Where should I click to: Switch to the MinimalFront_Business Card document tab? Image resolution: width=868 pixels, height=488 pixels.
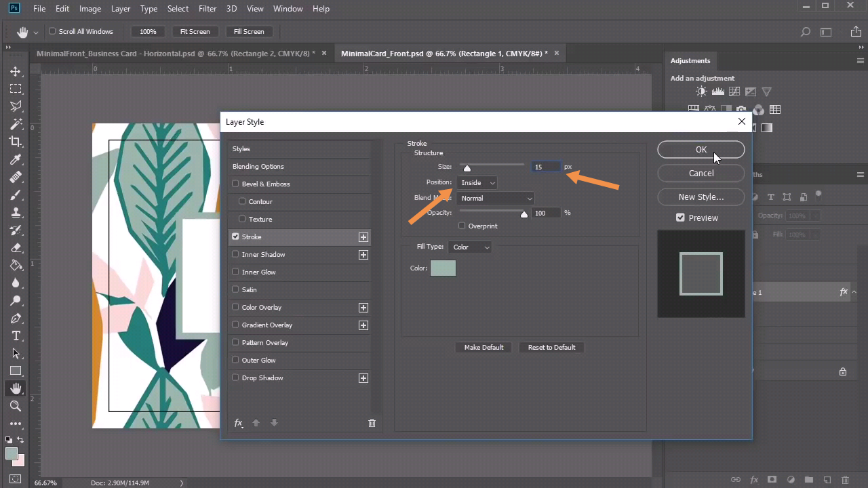click(x=175, y=54)
